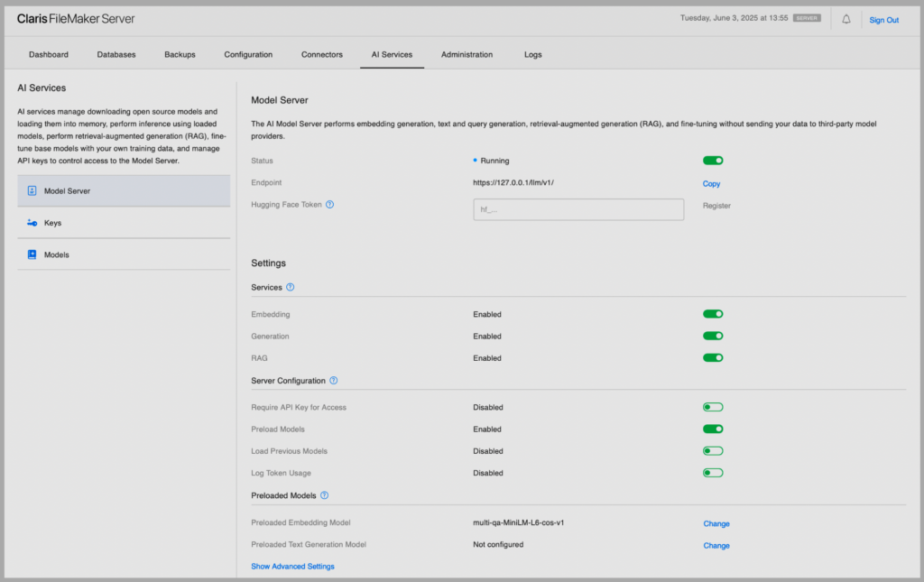Click the Not configured value

(x=498, y=544)
